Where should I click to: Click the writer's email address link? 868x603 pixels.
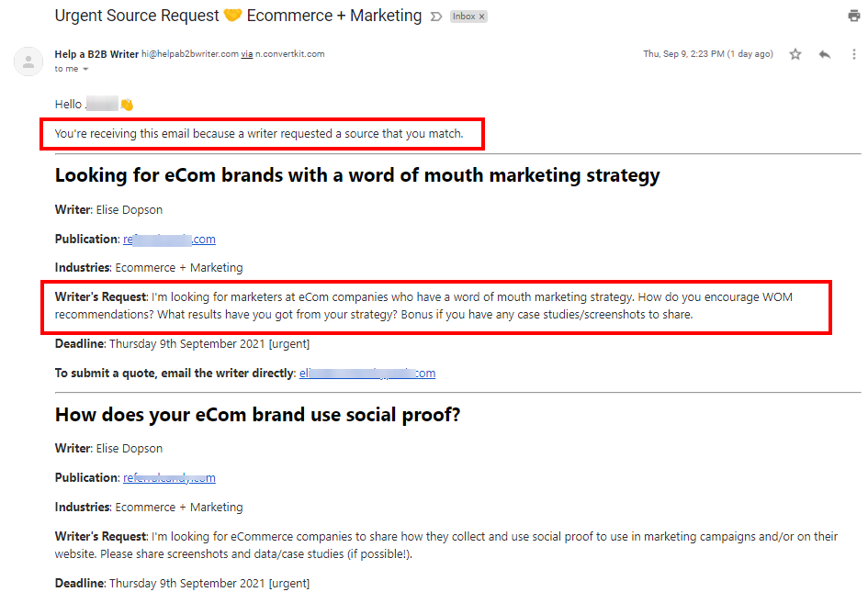point(366,374)
